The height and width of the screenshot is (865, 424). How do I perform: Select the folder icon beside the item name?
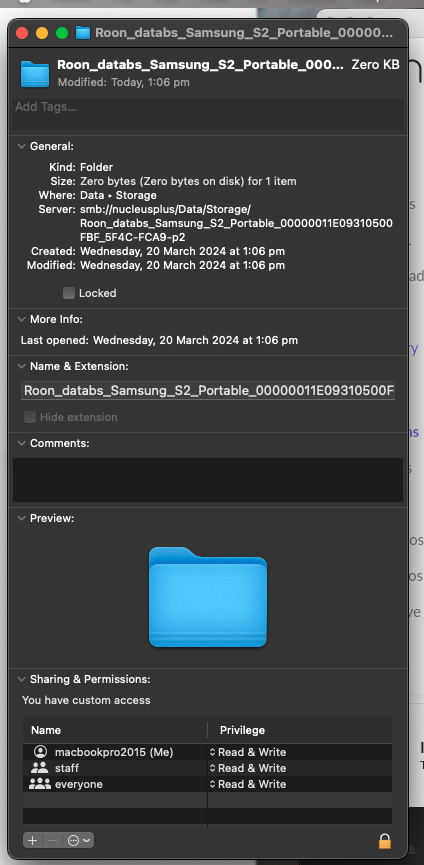pos(35,74)
